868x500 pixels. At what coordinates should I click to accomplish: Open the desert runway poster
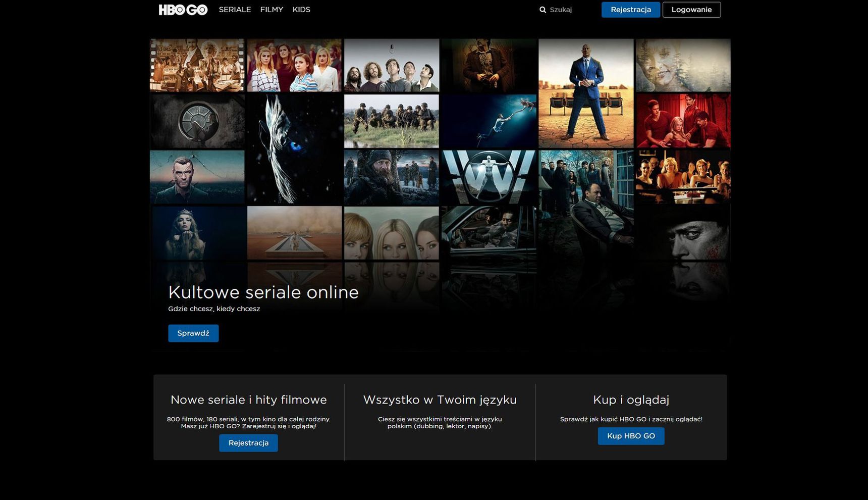(x=294, y=233)
